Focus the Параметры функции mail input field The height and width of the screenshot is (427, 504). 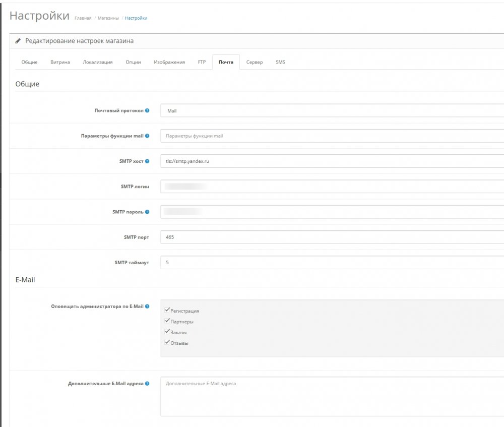[332, 136]
